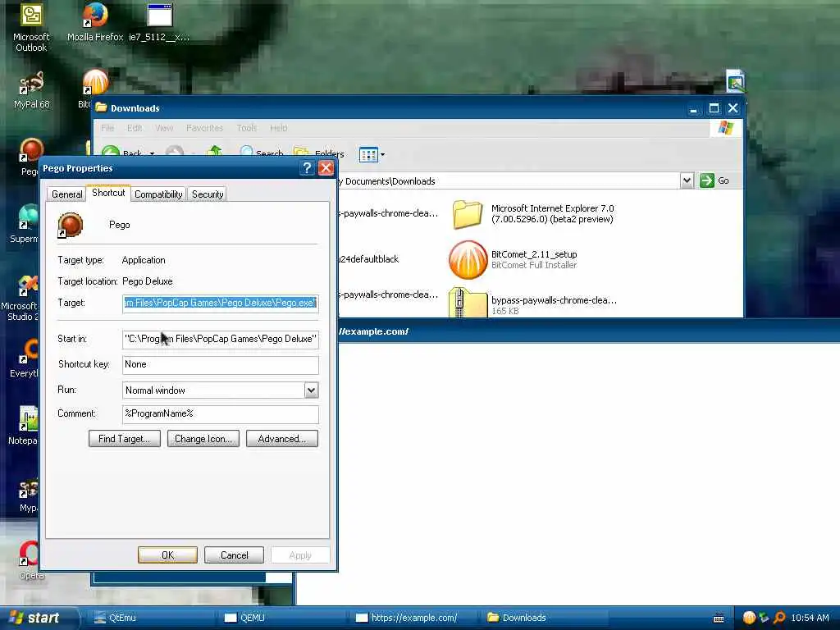Open the Help menu in Downloads window
Screen dimensions: 840x630
(279, 128)
